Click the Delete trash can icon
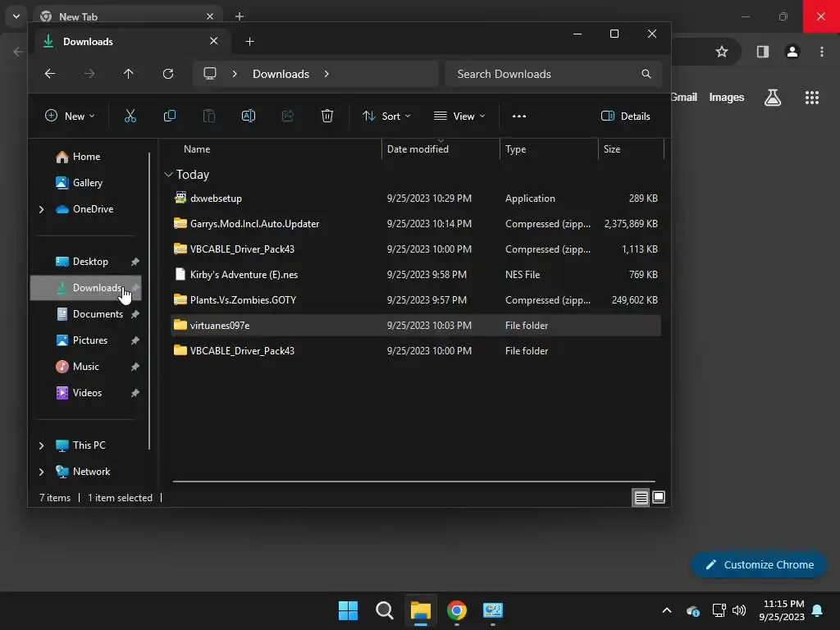This screenshot has height=630, width=840. (x=327, y=116)
